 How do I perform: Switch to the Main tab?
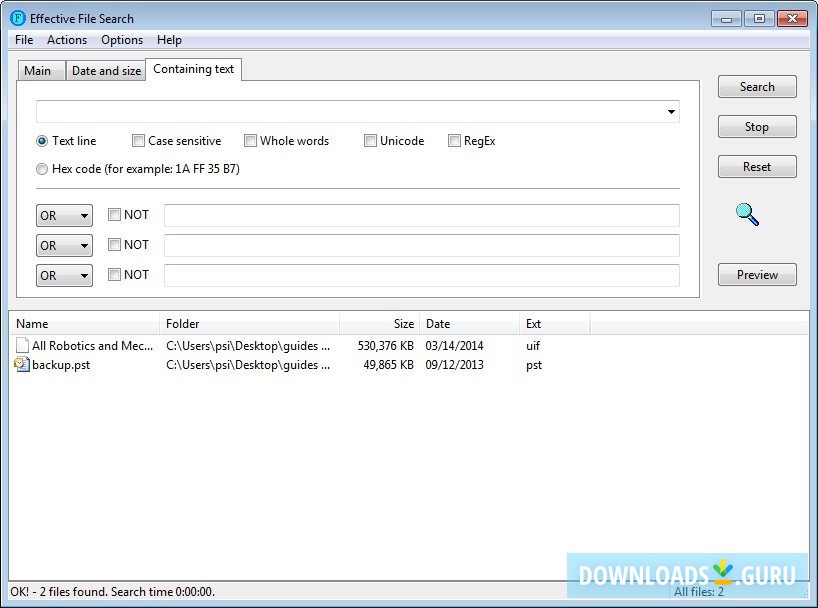pyautogui.click(x=41, y=70)
